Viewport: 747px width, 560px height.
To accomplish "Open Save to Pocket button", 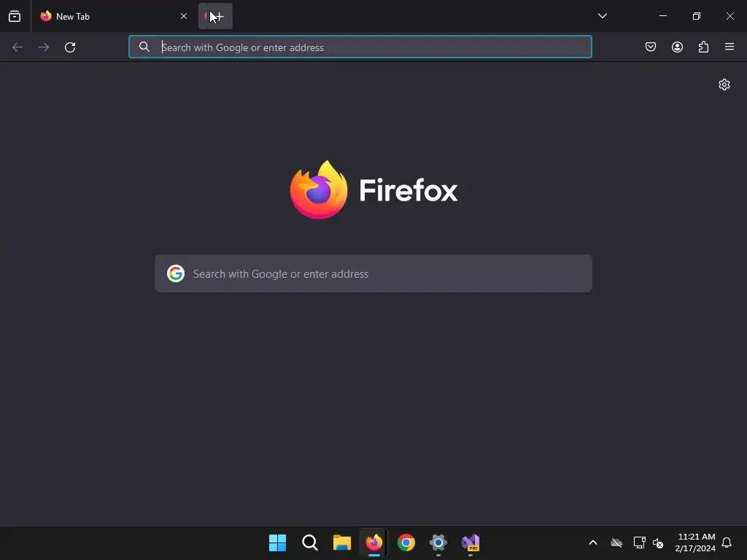I will click(x=650, y=47).
